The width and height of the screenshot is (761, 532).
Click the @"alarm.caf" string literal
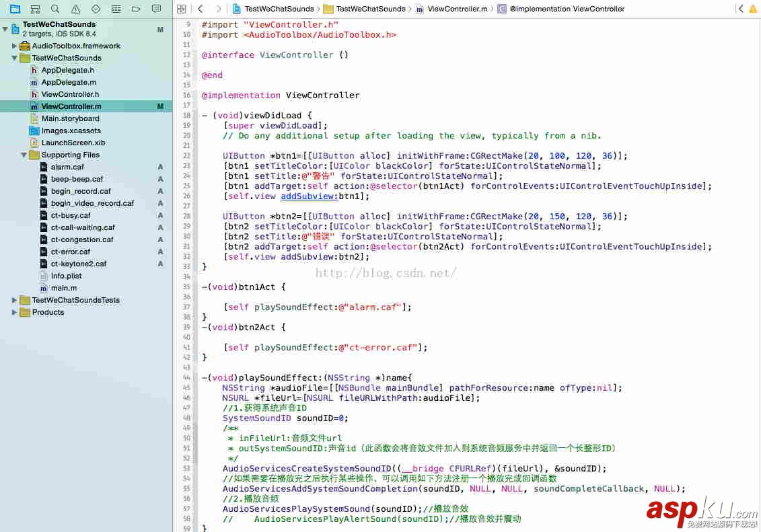370,307
